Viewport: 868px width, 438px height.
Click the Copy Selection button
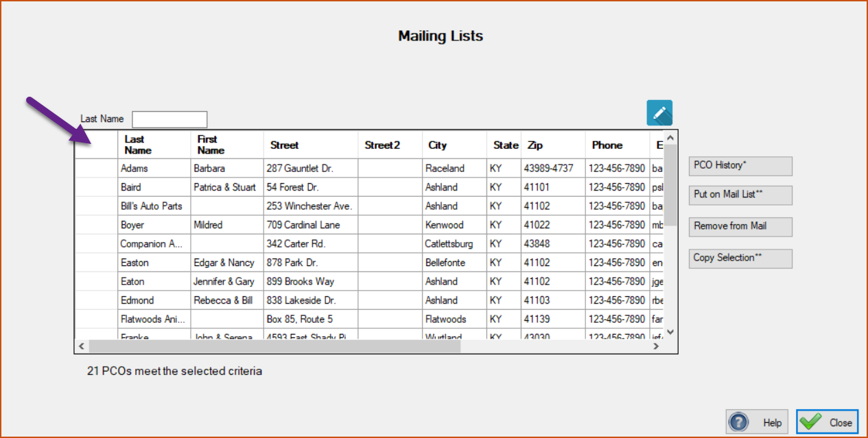740,258
